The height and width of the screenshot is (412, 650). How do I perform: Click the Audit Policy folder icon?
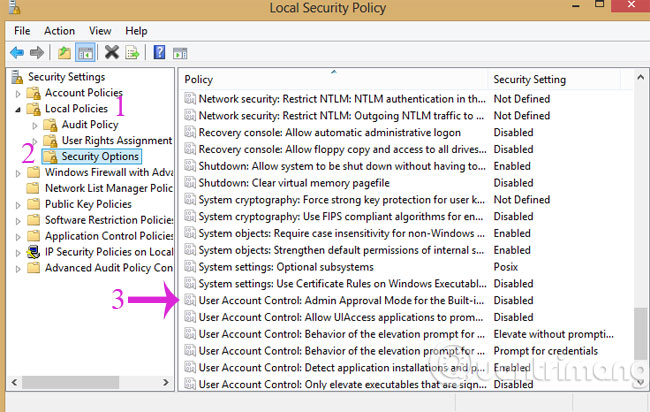pos(50,125)
